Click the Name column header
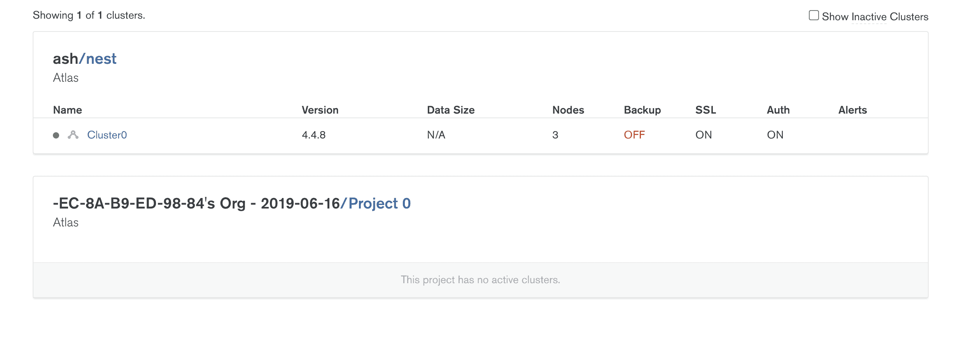980x340 pixels. point(67,110)
